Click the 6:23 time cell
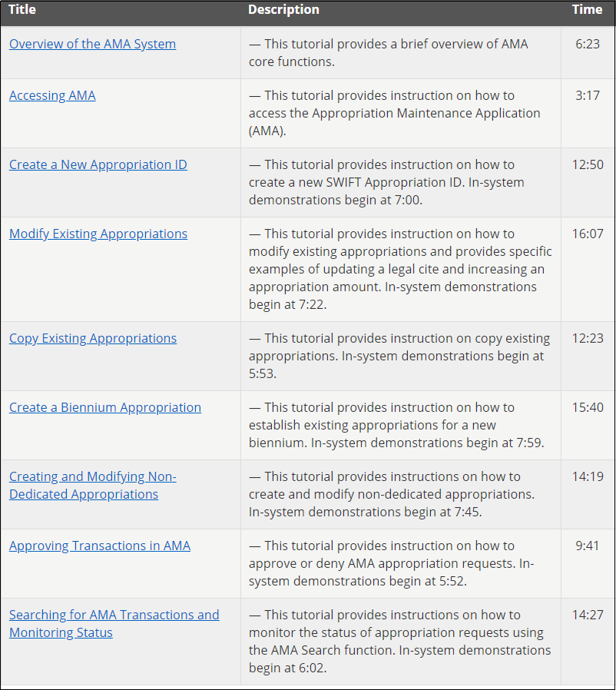616x690 pixels. click(x=587, y=44)
